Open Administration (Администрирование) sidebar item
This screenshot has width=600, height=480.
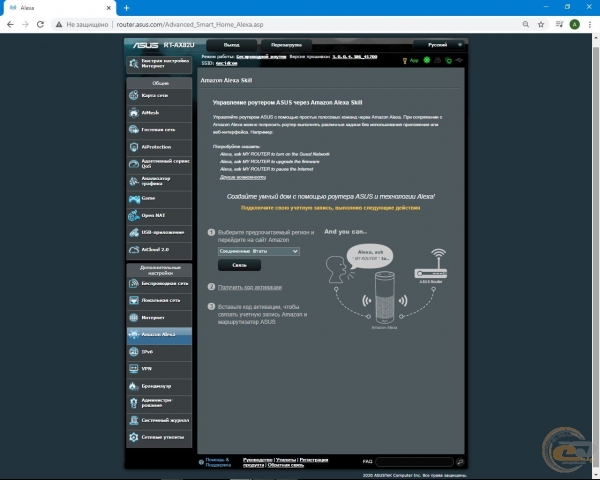coord(159,403)
